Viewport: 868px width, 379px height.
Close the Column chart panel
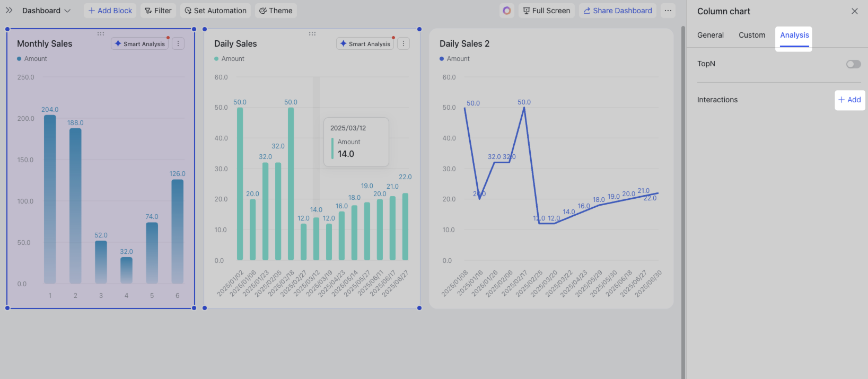click(855, 11)
